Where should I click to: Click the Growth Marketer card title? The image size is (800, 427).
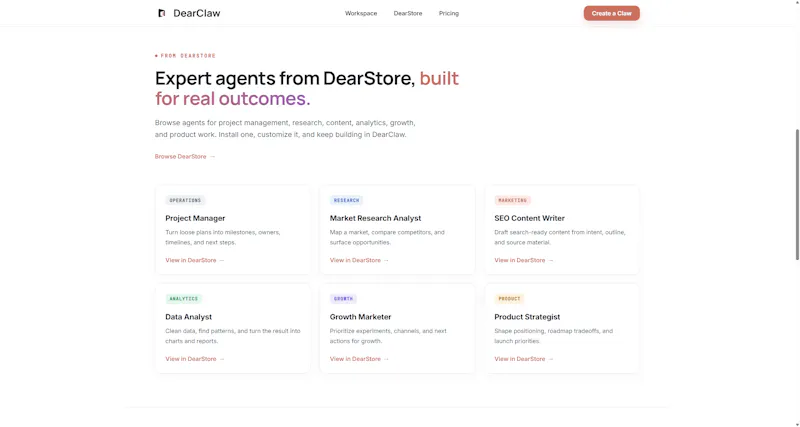pyautogui.click(x=361, y=317)
